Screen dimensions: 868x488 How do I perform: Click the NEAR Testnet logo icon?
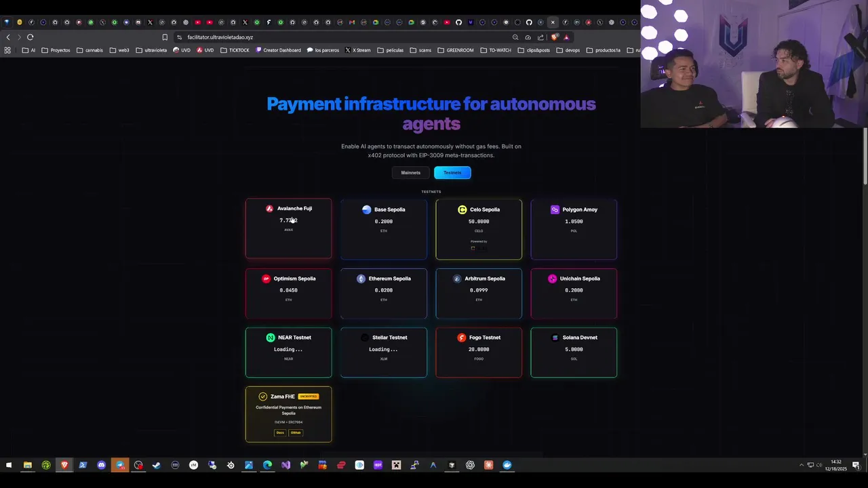(271, 338)
